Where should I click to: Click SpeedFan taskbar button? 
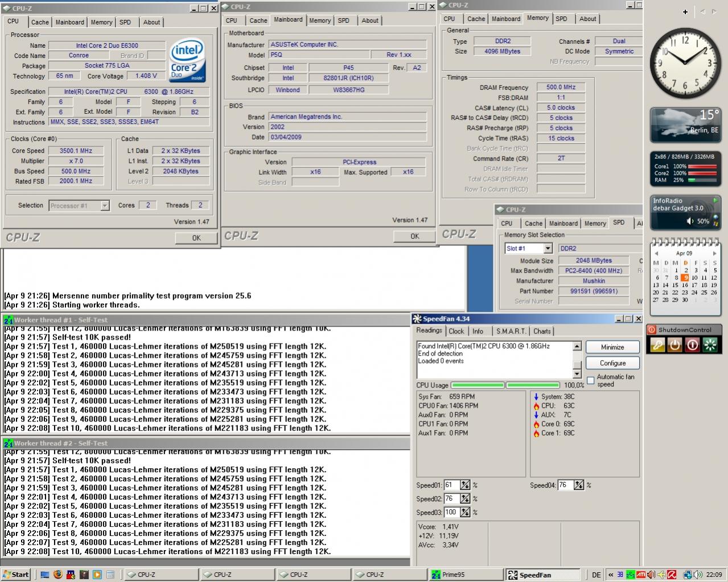tap(542, 575)
